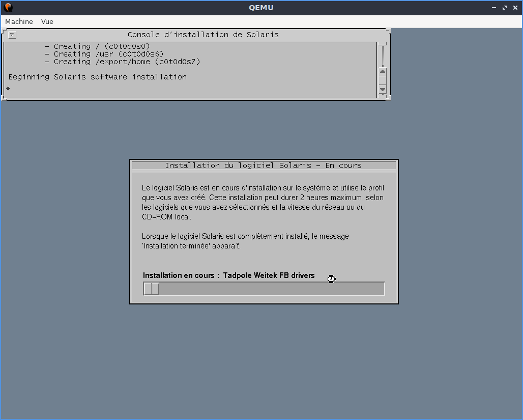Maximize the QEMU window

pyautogui.click(x=505, y=8)
